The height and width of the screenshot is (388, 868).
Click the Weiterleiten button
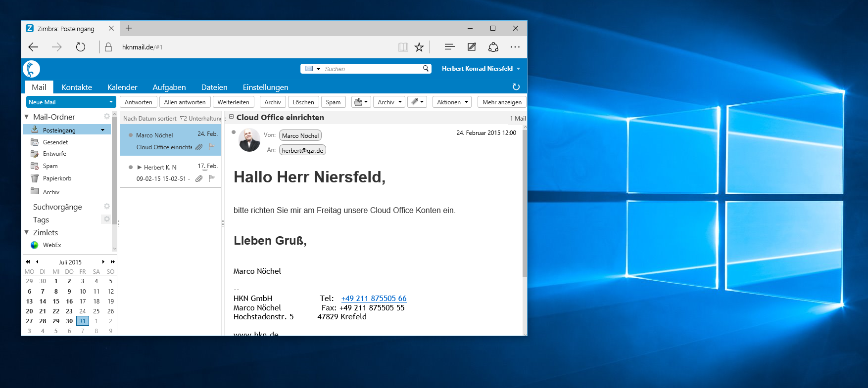tap(233, 102)
